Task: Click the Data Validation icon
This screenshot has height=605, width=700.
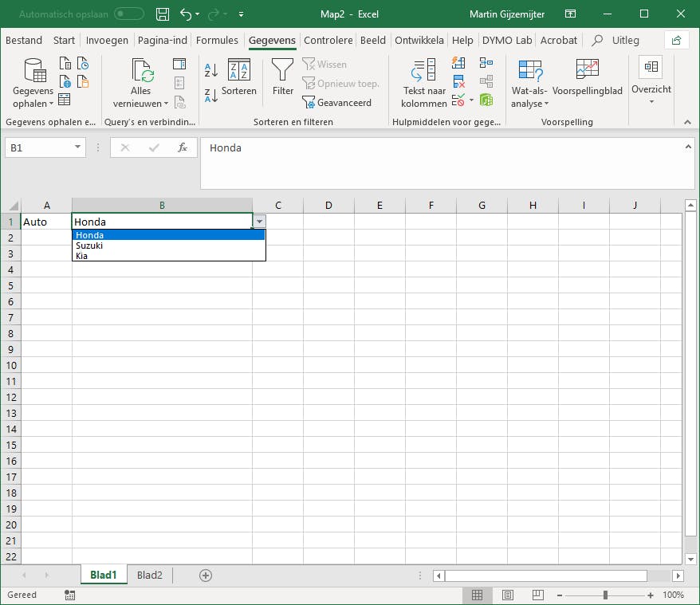Action: [458, 100]
